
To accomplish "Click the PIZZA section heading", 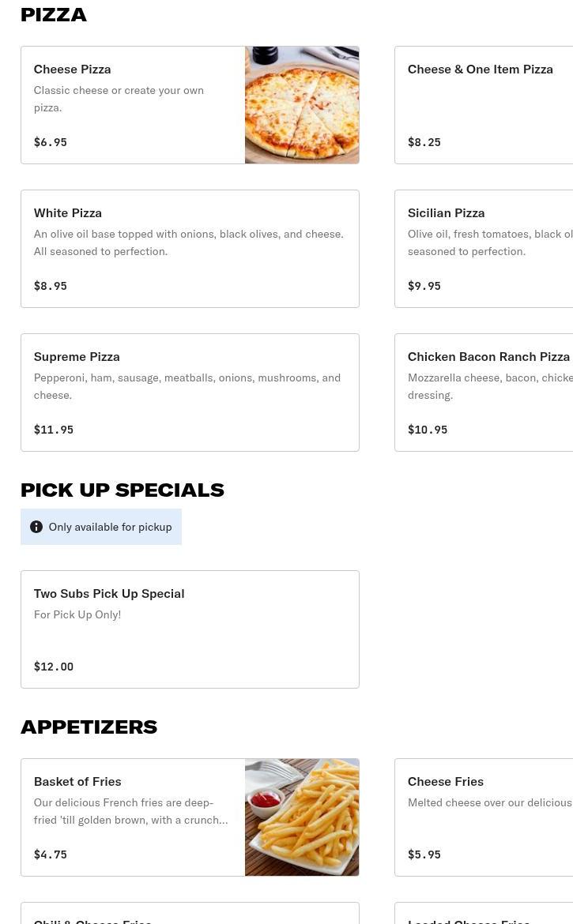I will point(54,15).
